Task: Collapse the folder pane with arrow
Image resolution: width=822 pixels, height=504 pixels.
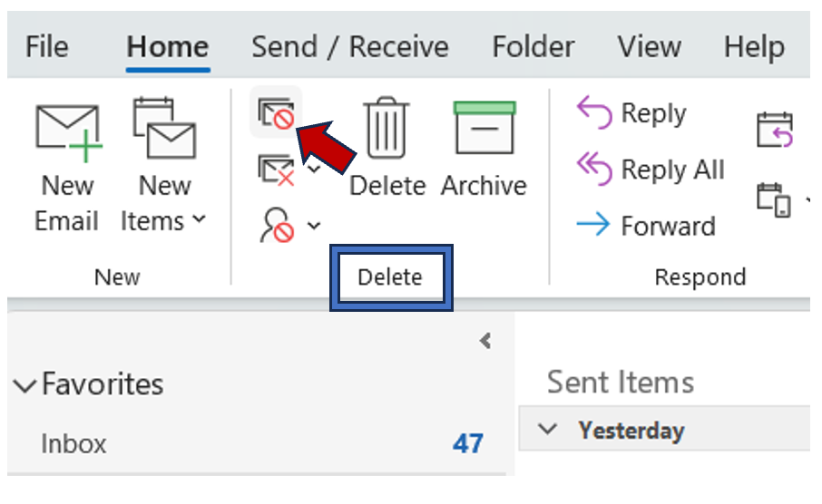Action: [485, 341]
